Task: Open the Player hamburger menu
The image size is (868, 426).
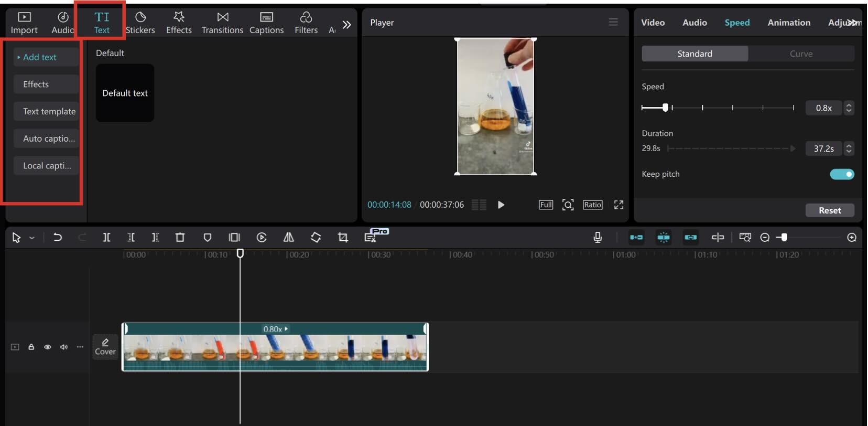Action: (x=613, y=22)
